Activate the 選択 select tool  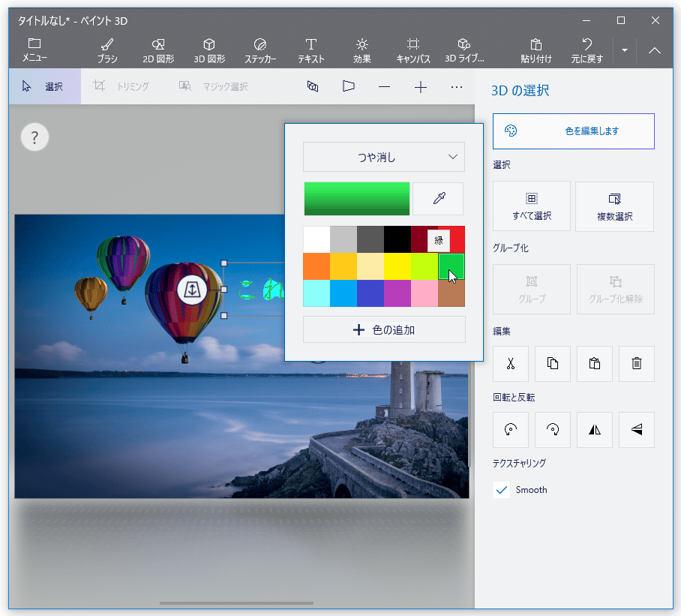(x=45, y=86)
